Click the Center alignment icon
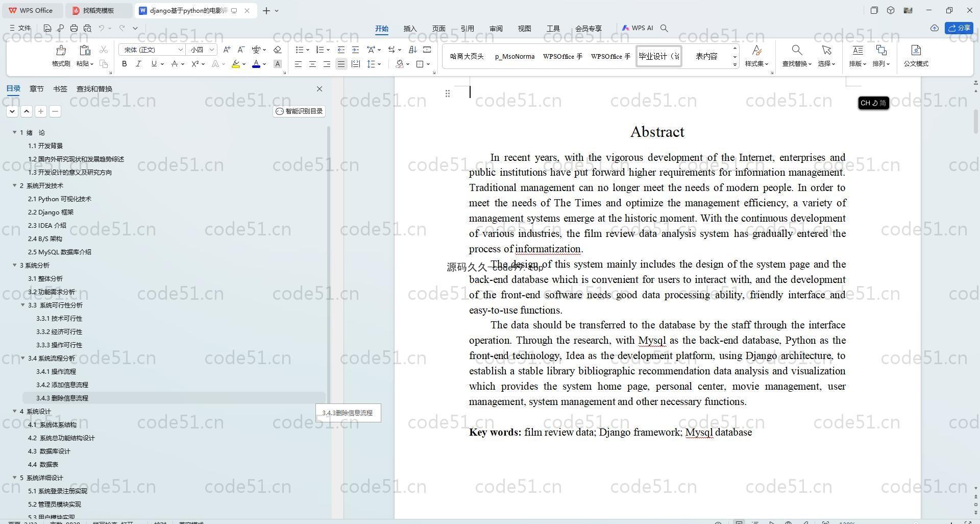 pos(312,64)
